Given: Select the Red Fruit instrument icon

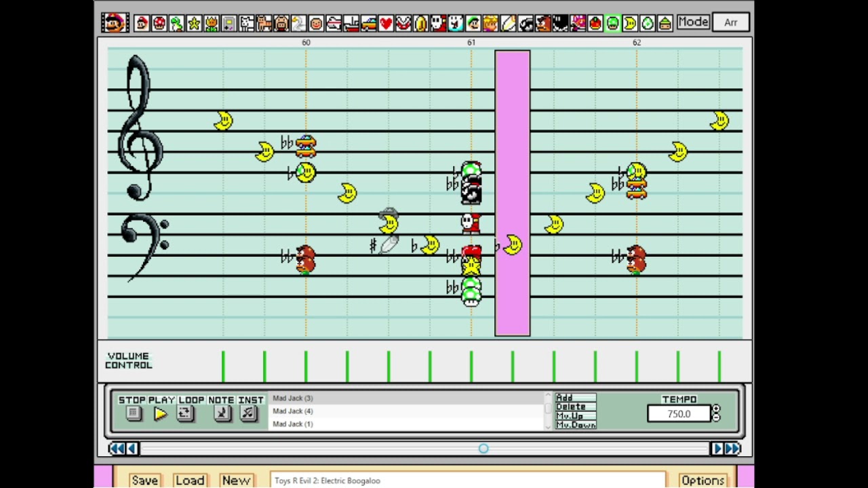Looking at the screenshot, I should point(595,23).
